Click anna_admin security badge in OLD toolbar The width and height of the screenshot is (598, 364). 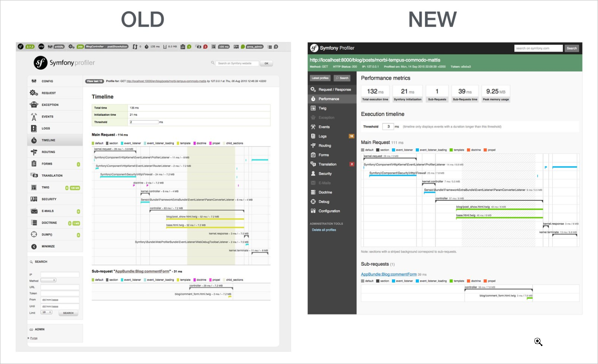pos(254,47)
